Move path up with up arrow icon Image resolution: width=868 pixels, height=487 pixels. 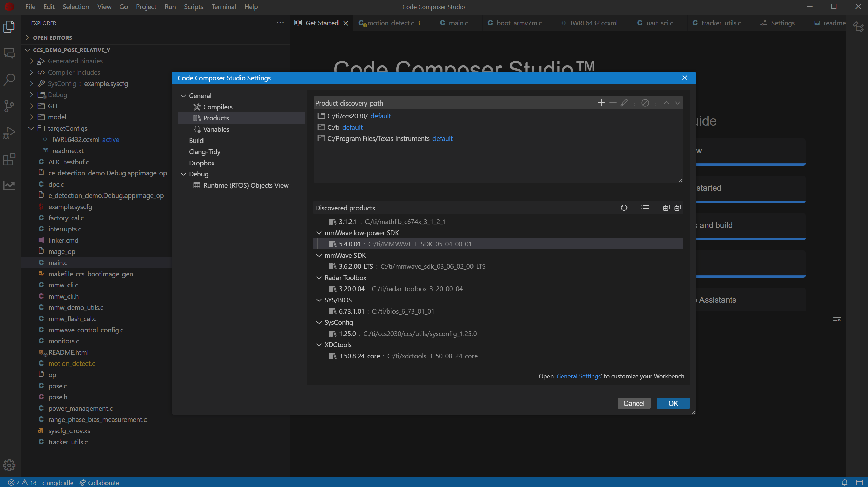click(666, 103)
